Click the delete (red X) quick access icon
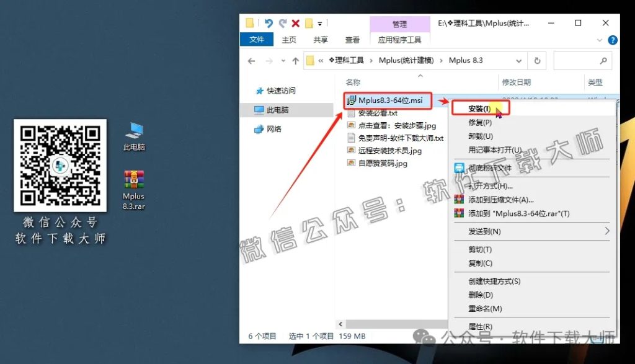The height and width of the screenshot is (364, 635). click(296, 23)
